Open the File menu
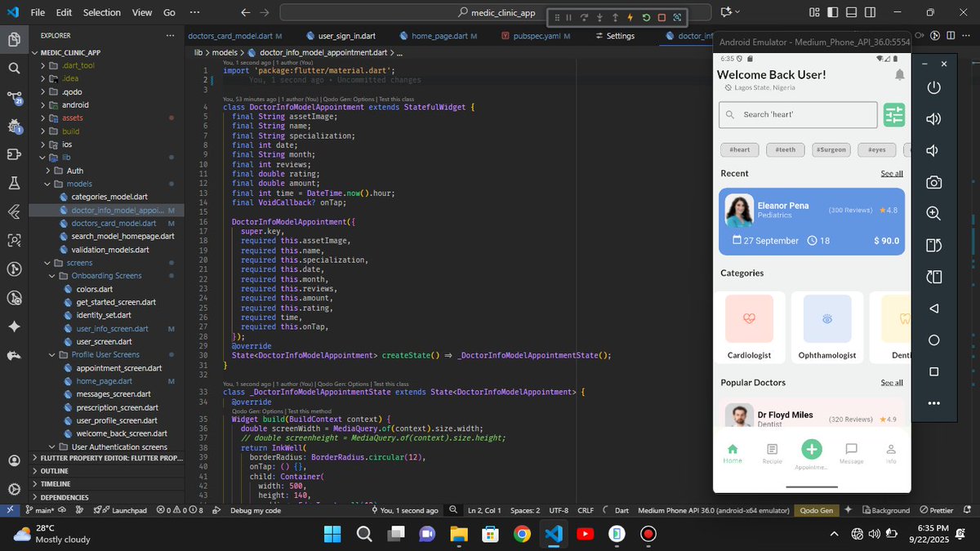Viewport: 980px width, 551px height. pos(38,12)
